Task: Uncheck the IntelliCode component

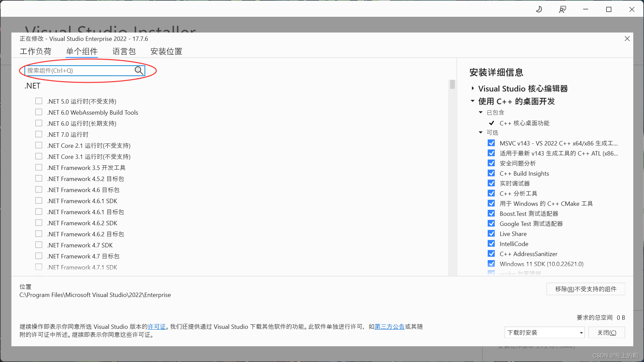Action: pyautogui.click(x=491, y=244)
